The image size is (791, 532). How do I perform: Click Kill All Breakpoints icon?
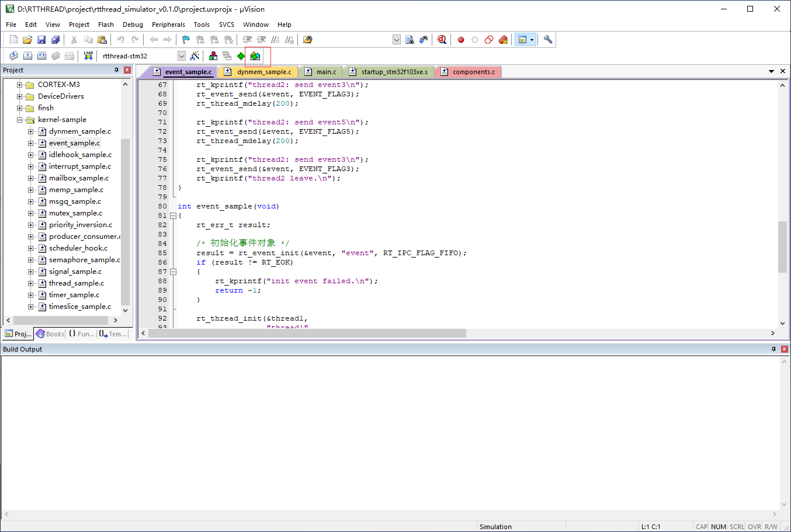point(503,40)
